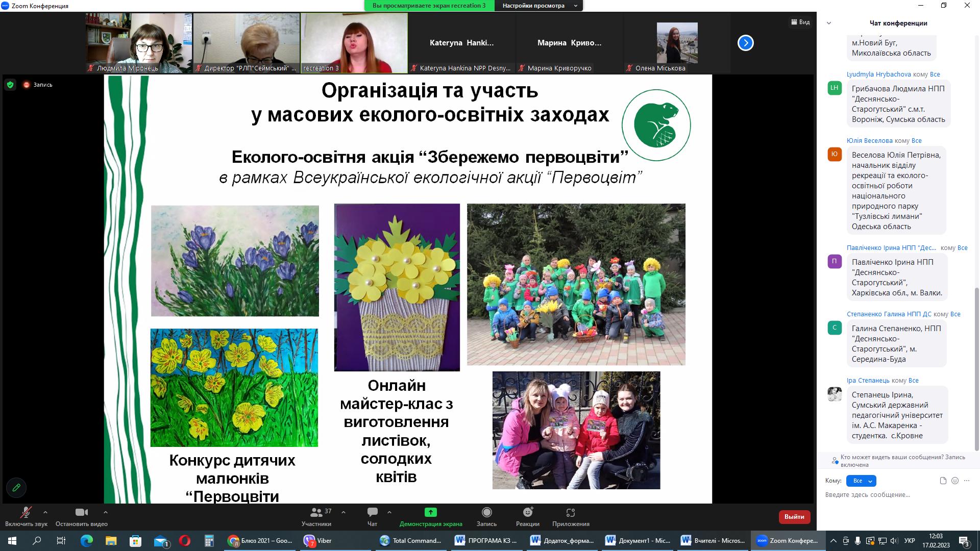The width and height of the screenshot is (980, 551).
Task: Open the chat recipient Все dropdown
Action: point(861,481)
